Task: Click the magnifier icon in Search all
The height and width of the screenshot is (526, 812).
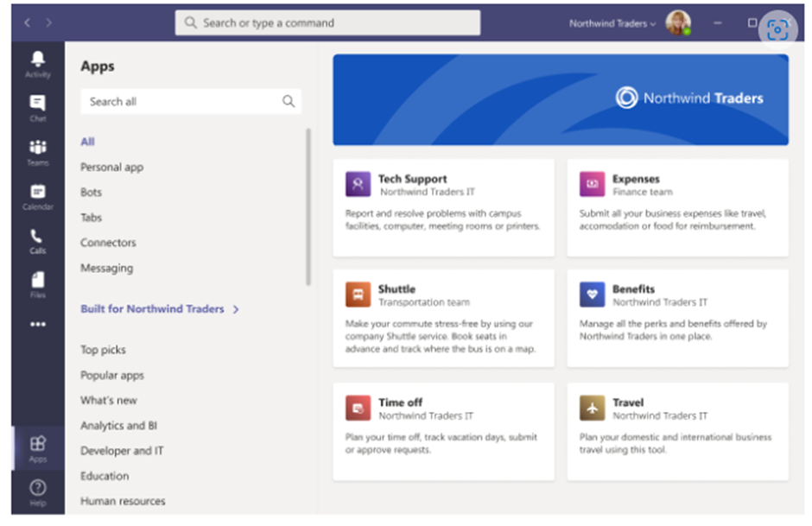Action: pos(289,101)
